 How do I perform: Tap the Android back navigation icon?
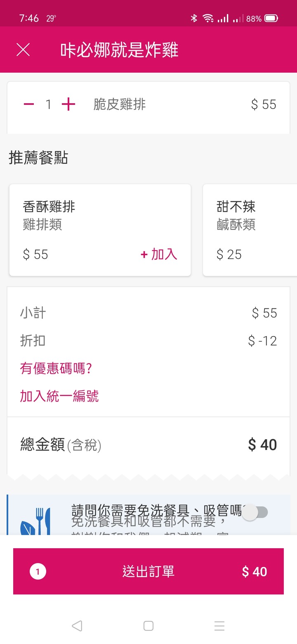(x=77, y=626)
